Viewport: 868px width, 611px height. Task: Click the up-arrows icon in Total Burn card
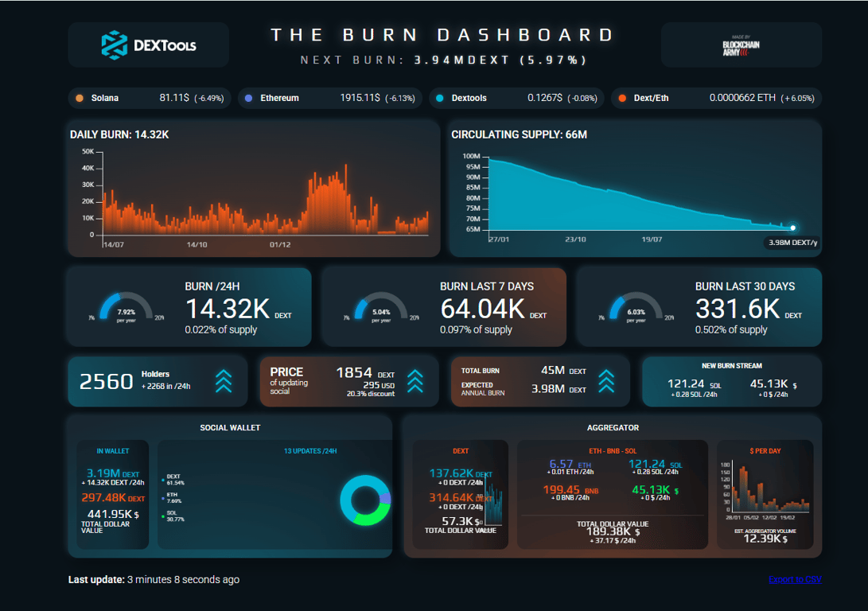tap(607, 381)
